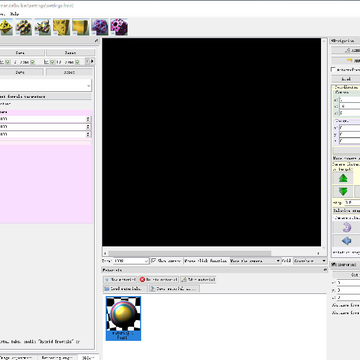Load the spiky yellow-blue cluster preset thumbnail

(43, 27)
